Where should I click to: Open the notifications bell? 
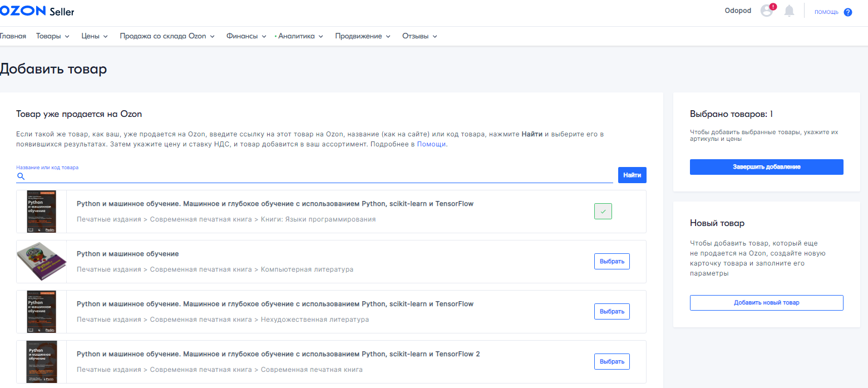tap(789, 11)
